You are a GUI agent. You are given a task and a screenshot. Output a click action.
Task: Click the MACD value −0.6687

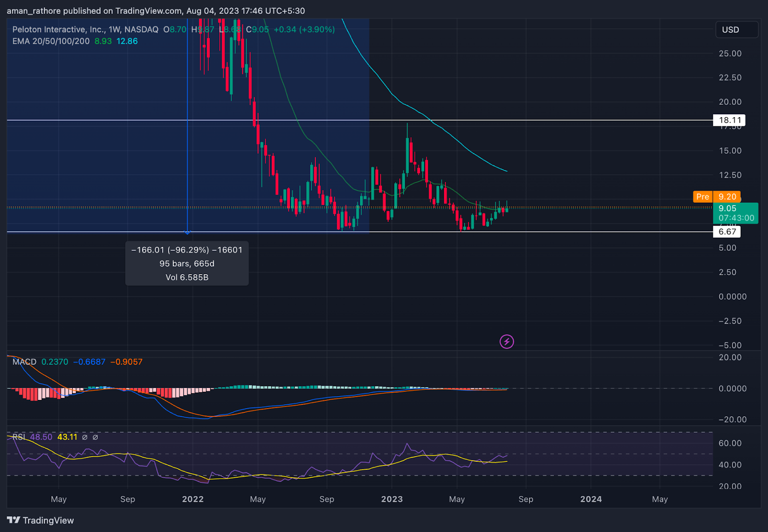(89, 362)
